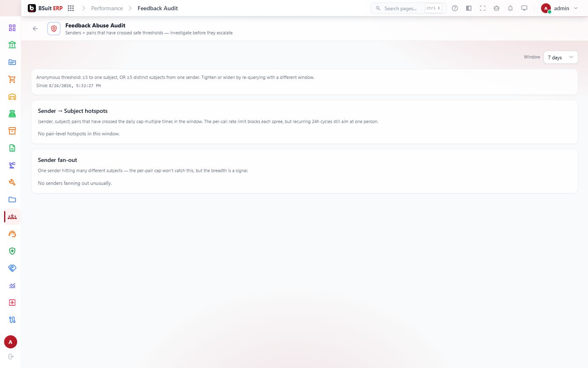Click 'No senders fanning out unusually.' text
Screen dimensions: 588x368
tap(75, 183)
